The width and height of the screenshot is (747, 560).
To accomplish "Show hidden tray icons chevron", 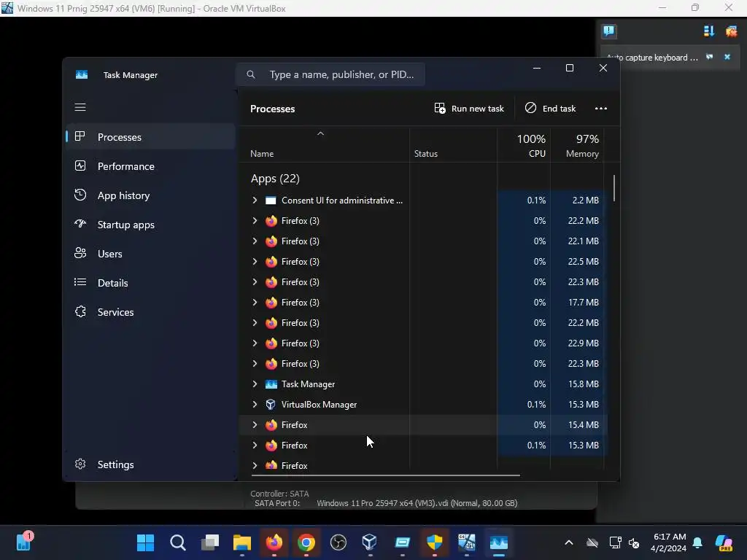I will pos(569,542).
